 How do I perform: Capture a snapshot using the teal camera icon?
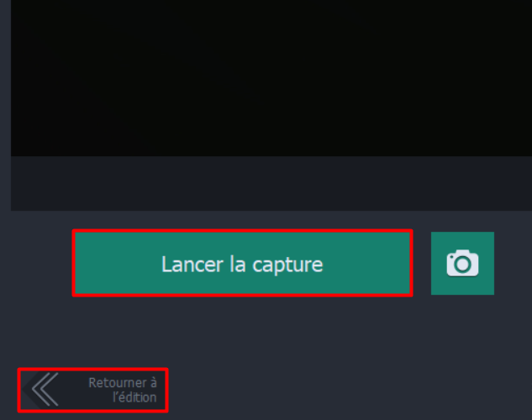click(462, 264)
